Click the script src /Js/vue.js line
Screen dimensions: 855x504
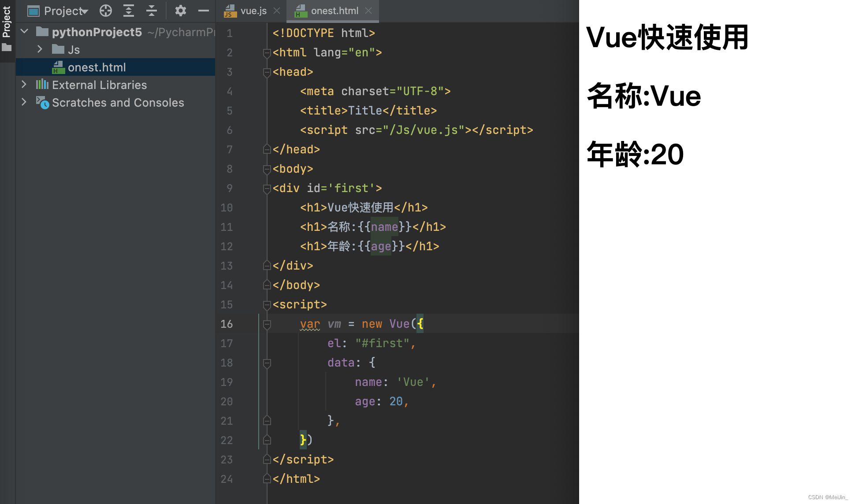[x=416, y=130]
